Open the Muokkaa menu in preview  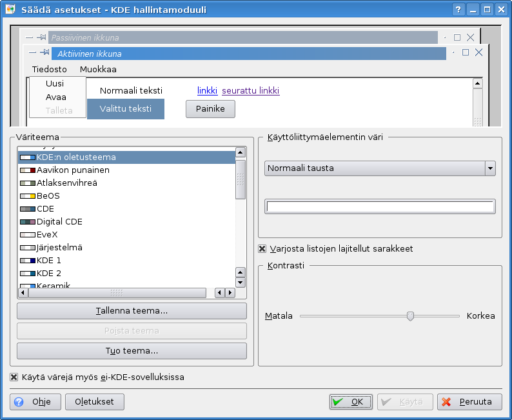[x=98, y=69]
